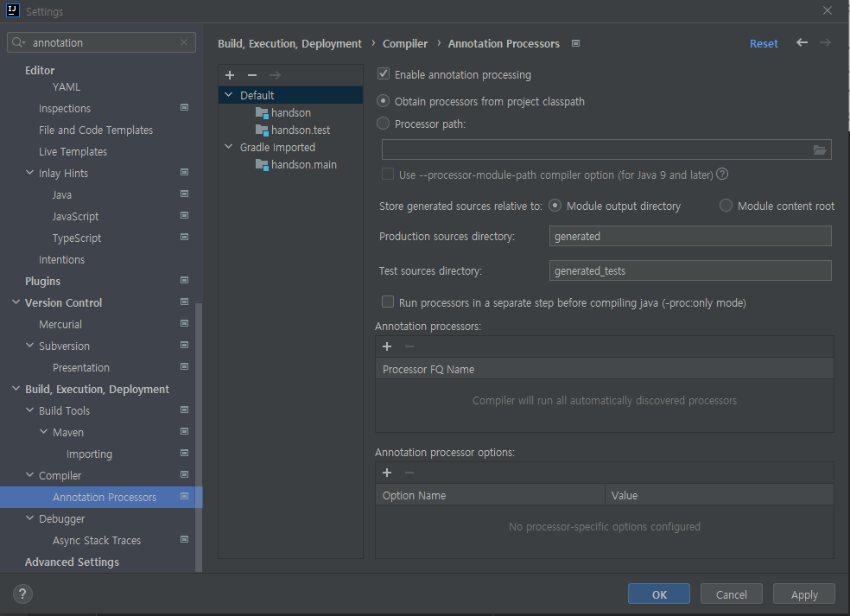Click the browse folder icon in processor path
The height and width of the screenshot is (616, 850).
[x=820, y=149]
